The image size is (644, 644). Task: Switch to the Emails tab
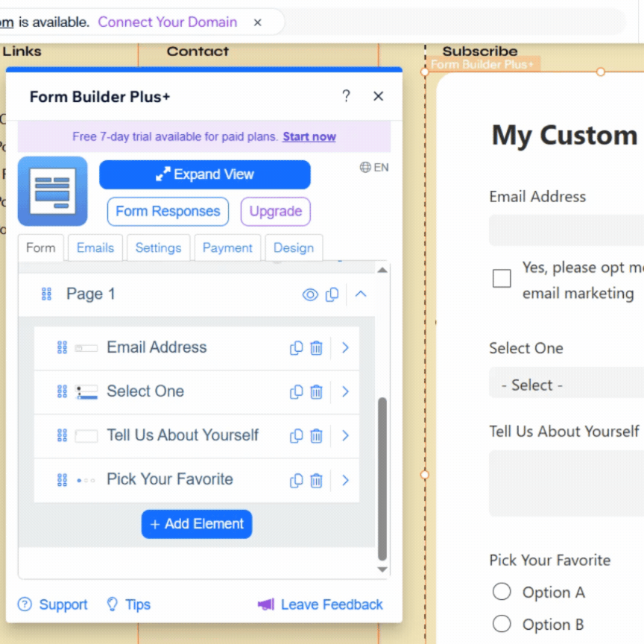95,247
